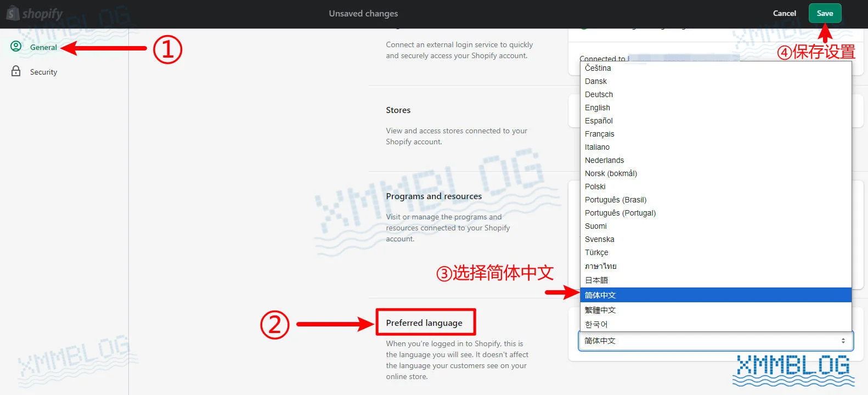Open the Preferred language dropdown arrows
This screenshot has height=395, width=868.
843,341
